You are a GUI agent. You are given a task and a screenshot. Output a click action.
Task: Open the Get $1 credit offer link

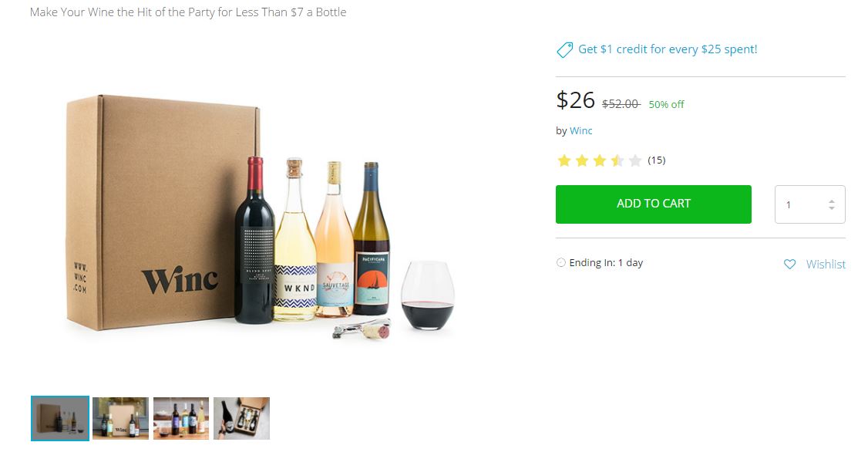pos(668,49)
